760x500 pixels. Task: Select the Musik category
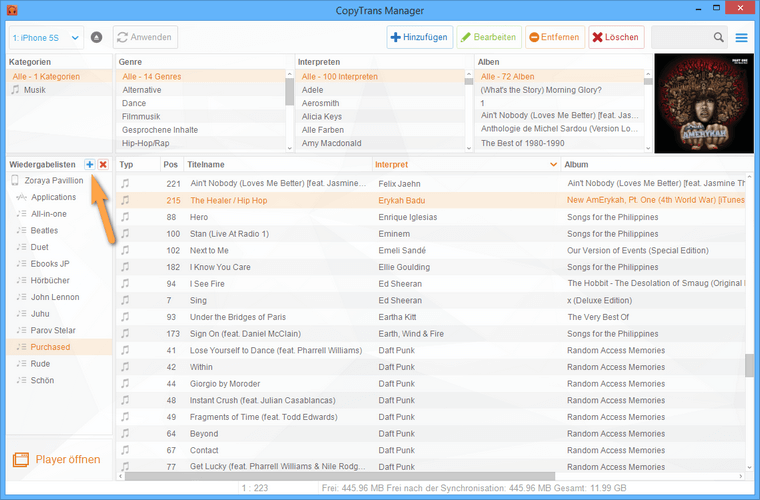(x=59, y=90)
